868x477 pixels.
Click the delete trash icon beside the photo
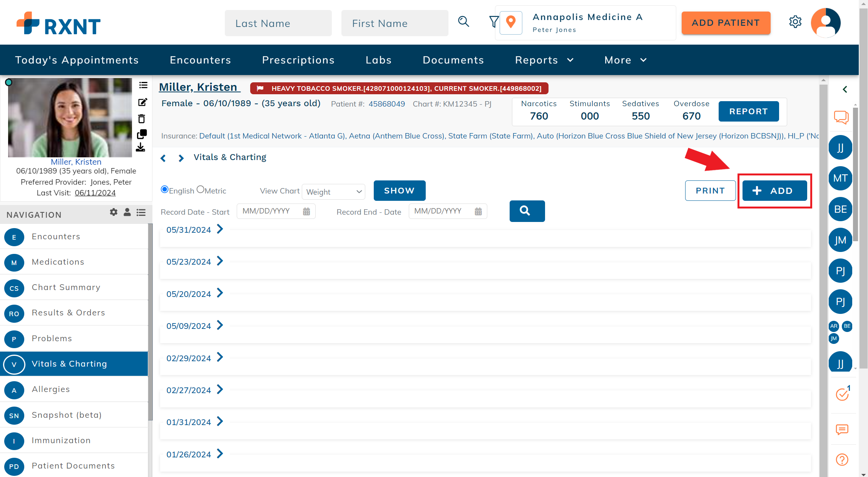[x=142, y=118]
